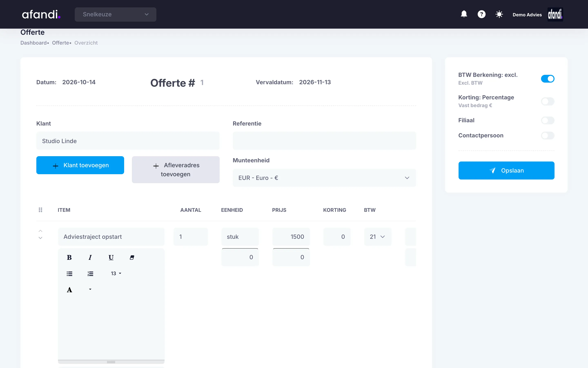Click the Klant toevoegen button
Image resolution: width=588 pixels, height=368 pixels.
80,165
